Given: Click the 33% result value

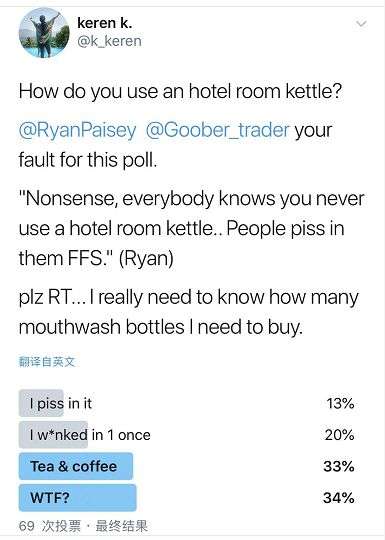Looking at the screenshot, I should pyautogui.click(x=339, y=467).
